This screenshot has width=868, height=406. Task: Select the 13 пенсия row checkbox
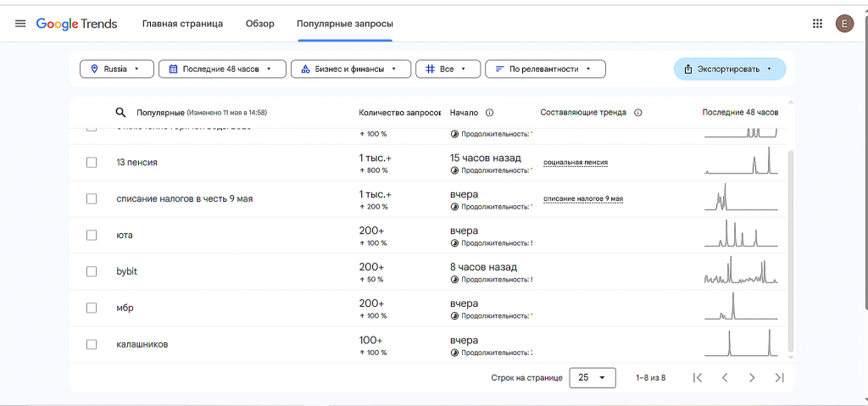pyautogui.click(x=92, y=163)
